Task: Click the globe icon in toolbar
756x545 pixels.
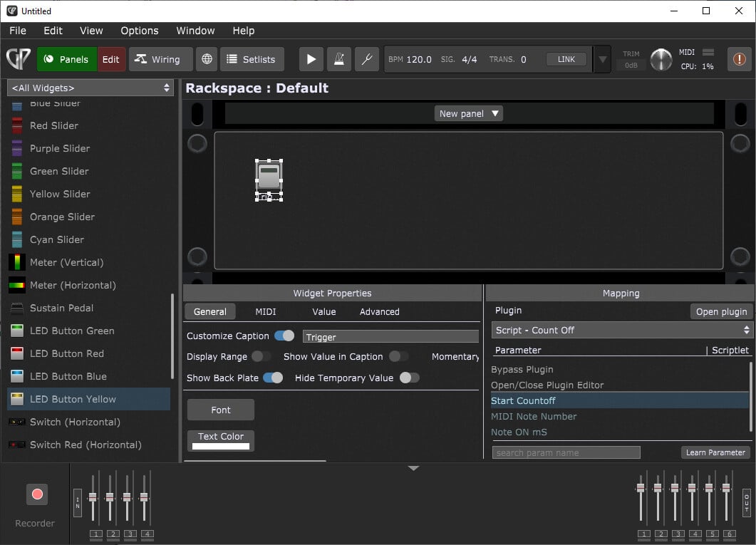Action: pyautogui.click(x=207, y=59)
